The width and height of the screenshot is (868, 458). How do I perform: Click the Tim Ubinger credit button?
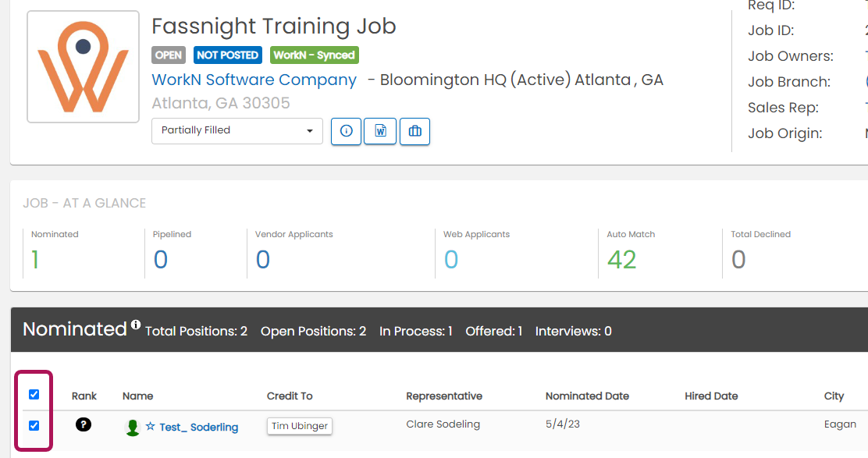pyautogui.click(x=300, y=426)
